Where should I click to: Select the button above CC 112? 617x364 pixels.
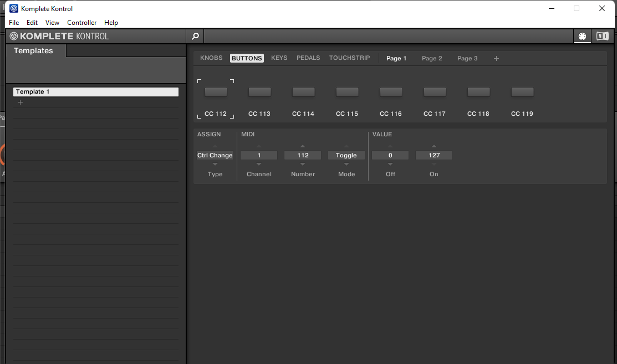pyautogui.click(x=216, y=92)
